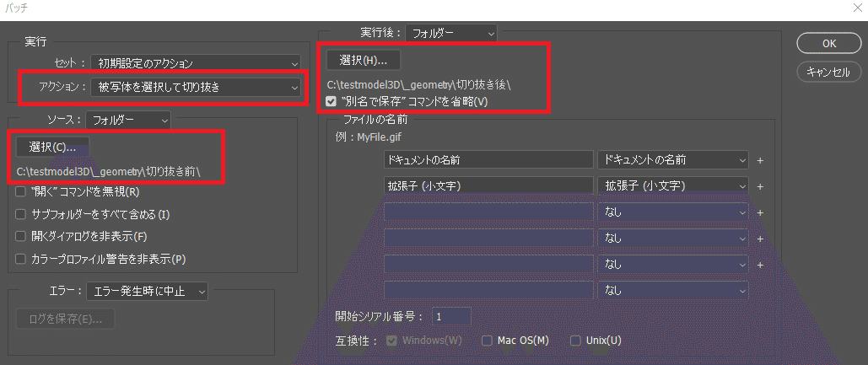Click the fourth empty file name field
868x365 pixels.
488,238
